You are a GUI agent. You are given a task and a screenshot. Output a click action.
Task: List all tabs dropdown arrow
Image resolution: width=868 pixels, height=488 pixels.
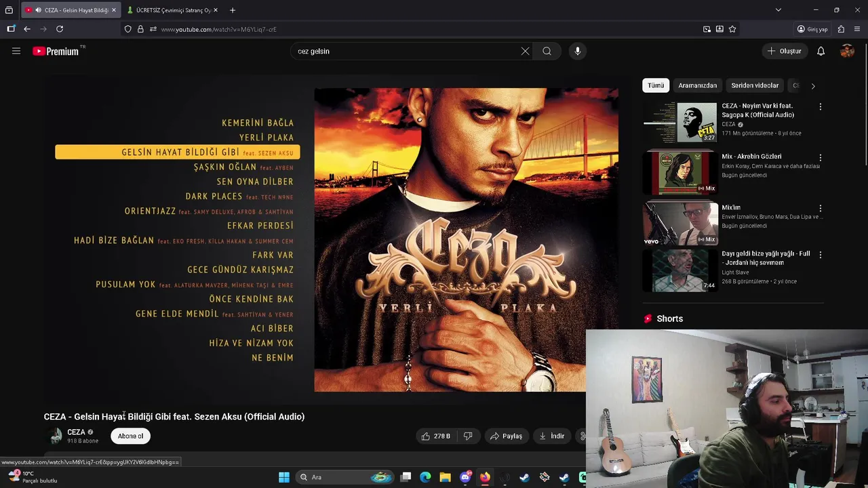pyautogui.click(x=778, y=10)
